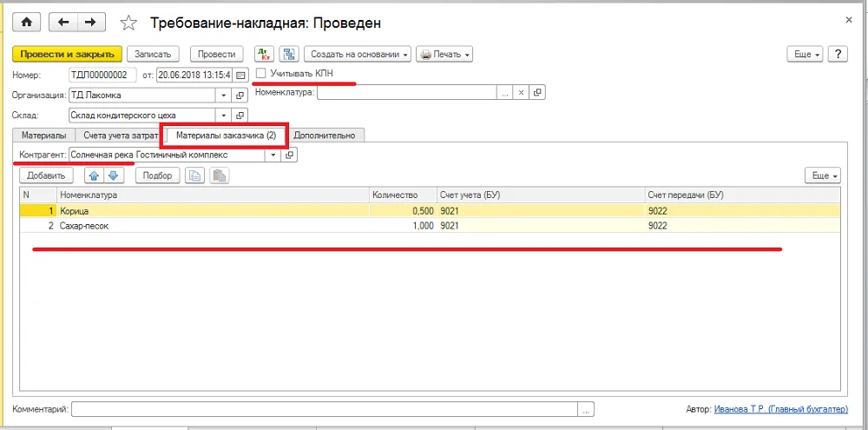Post document with Провести button
This screenshot has width=868, height=430.
pyautogui.click(x=216, y=55)
